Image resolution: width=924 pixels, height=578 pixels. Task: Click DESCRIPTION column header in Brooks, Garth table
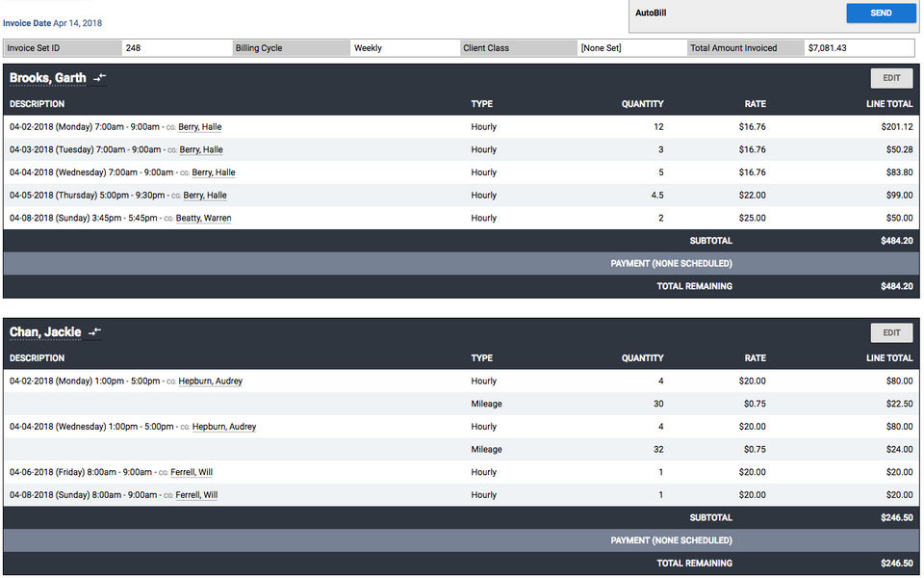[x=38, y=104]
